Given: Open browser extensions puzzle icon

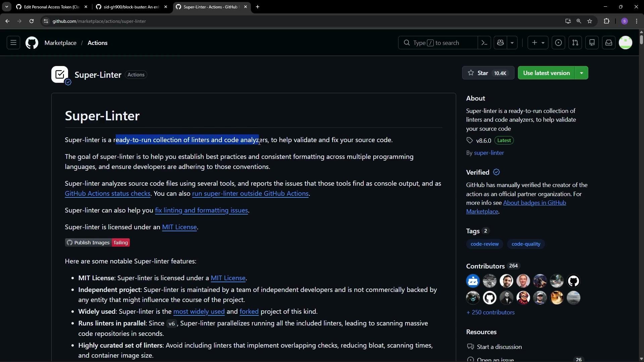Looking at the screenshot, I should tap(607, 21).
